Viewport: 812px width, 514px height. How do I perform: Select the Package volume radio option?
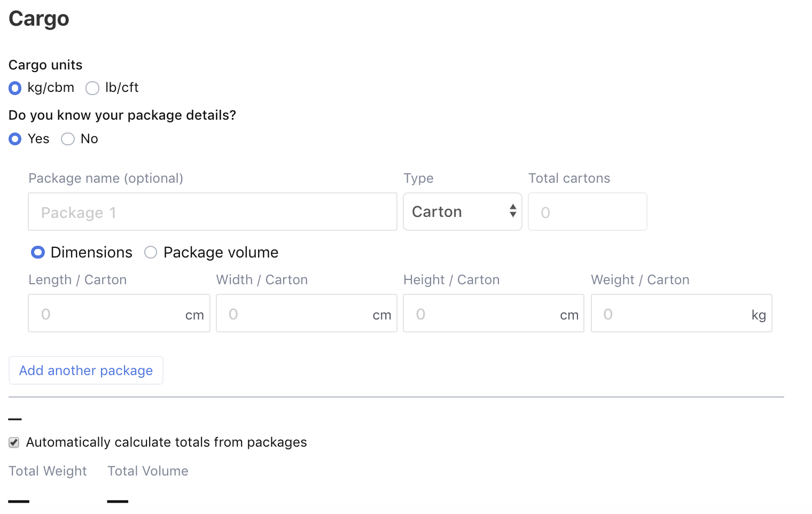151,252
